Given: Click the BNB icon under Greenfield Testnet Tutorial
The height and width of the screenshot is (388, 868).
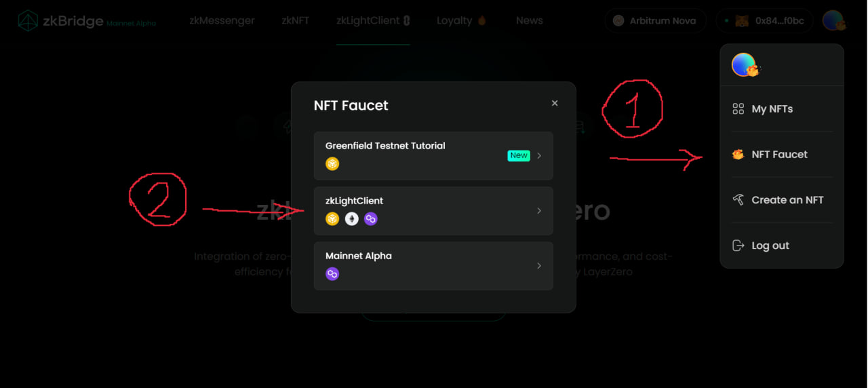Looking at the screenshot, I should click(x=332, y=163).
